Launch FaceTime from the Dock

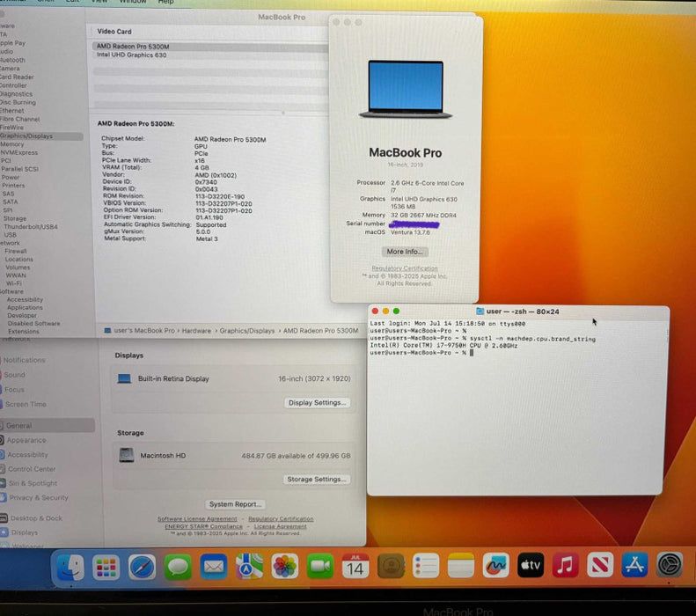pos(320,567)
